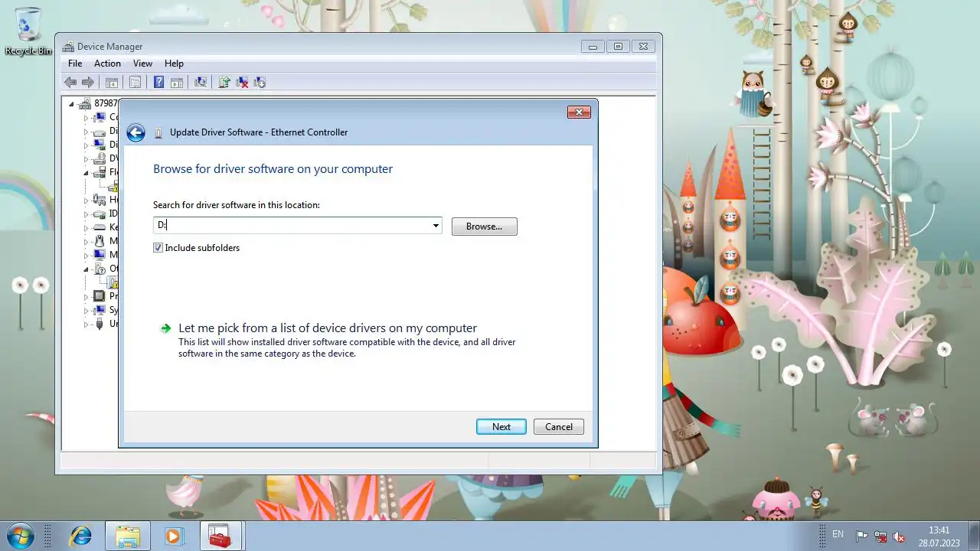Expand the Human Interface Devices node
Screen dimensions: 980x551
click(86, 201)
